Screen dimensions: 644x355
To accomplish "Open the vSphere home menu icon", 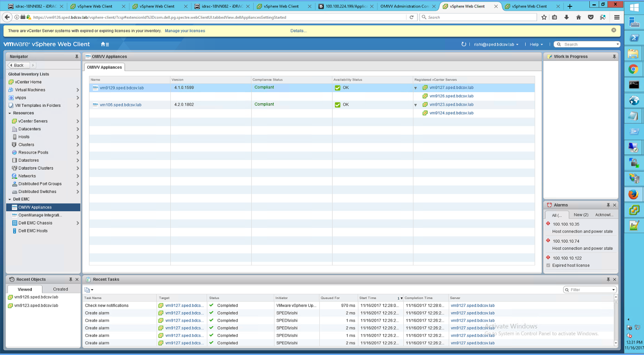I will [x=105, y=44].
